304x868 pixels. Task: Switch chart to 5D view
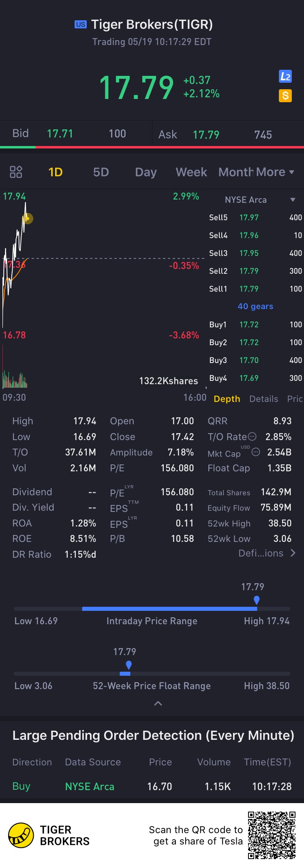101,172
